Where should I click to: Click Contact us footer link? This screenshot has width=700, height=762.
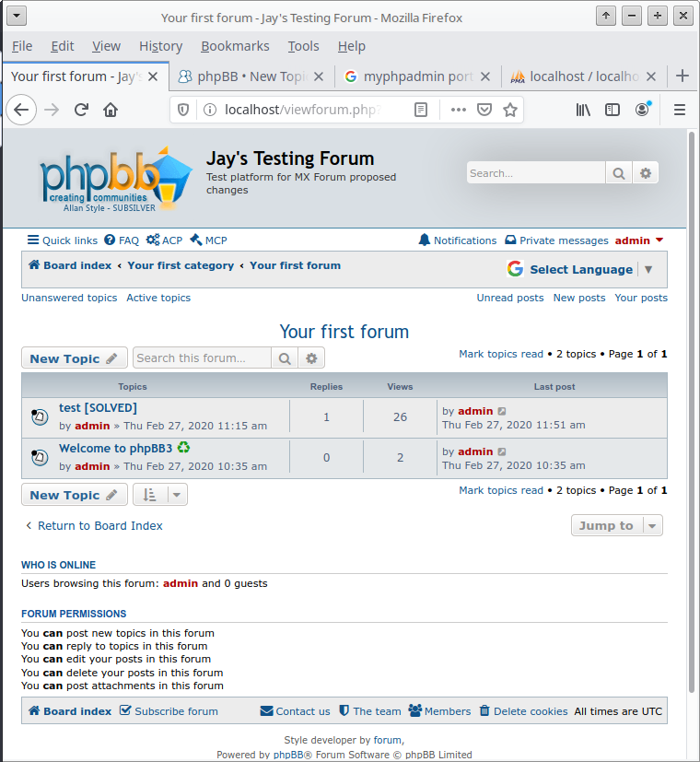(x=296, y=711)
